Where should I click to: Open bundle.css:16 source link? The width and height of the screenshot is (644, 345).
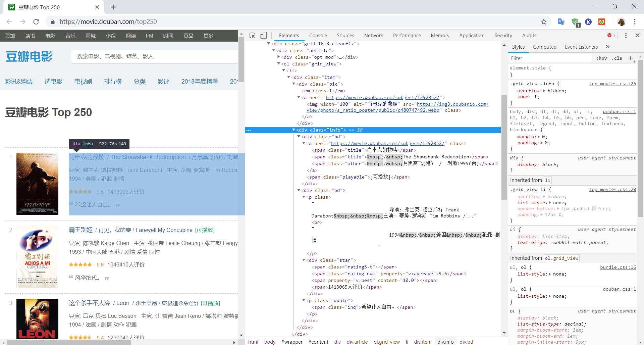[618, 267]
